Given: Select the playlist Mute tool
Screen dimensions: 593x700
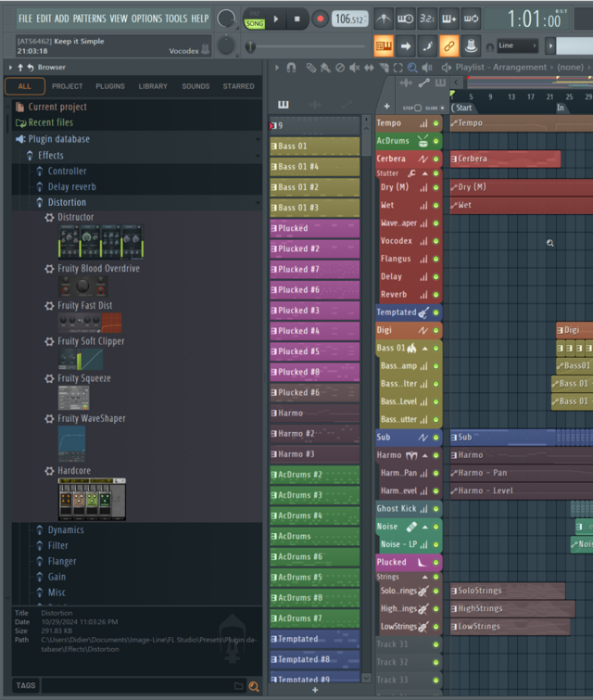Looking at the screenshot, I should click(x=354, y=68).
